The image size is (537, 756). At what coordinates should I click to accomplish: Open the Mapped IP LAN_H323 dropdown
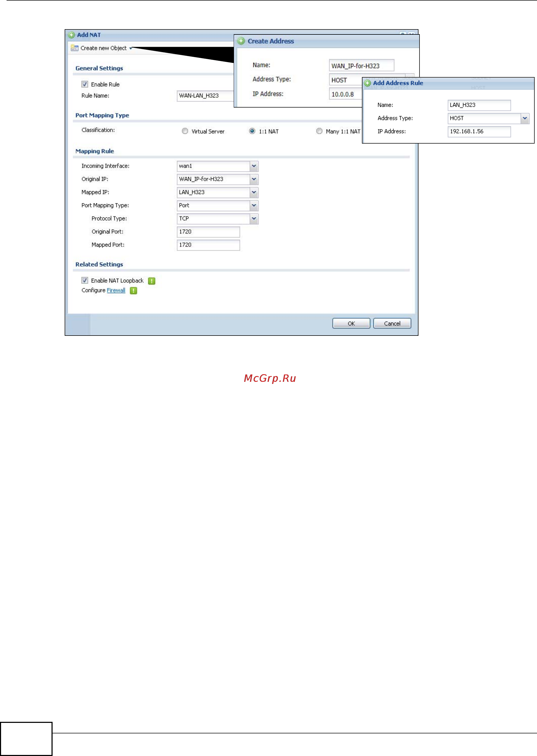[x=254, y=192]
